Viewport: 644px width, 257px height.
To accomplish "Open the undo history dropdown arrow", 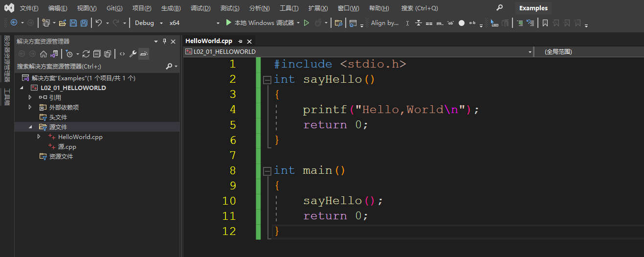I will (107, 23).
